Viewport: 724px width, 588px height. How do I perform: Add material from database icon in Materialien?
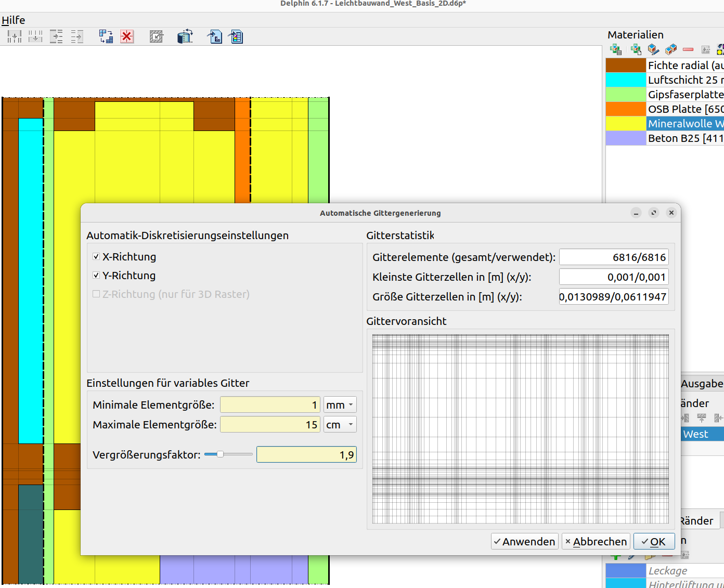pyautogui.click(x=616, y=49)
